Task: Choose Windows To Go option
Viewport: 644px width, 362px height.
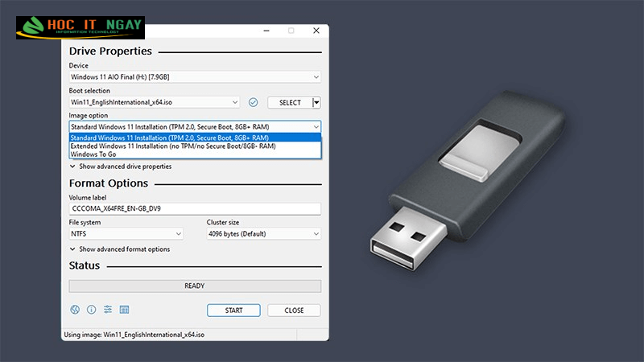Action: (x=195, y=154)
